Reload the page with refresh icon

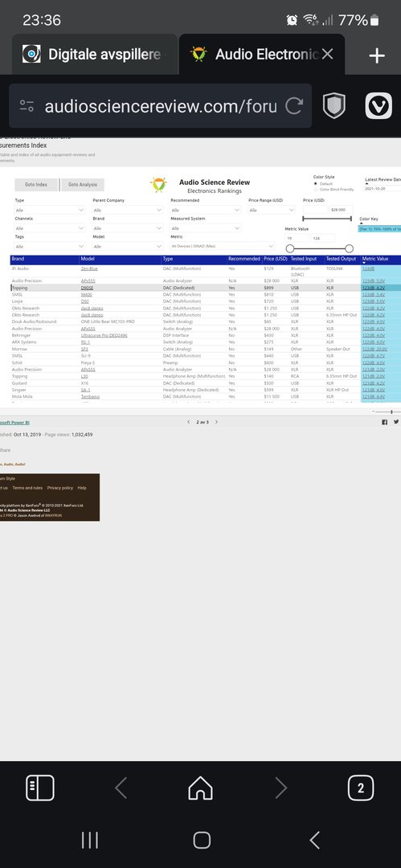tap(294, 106)
